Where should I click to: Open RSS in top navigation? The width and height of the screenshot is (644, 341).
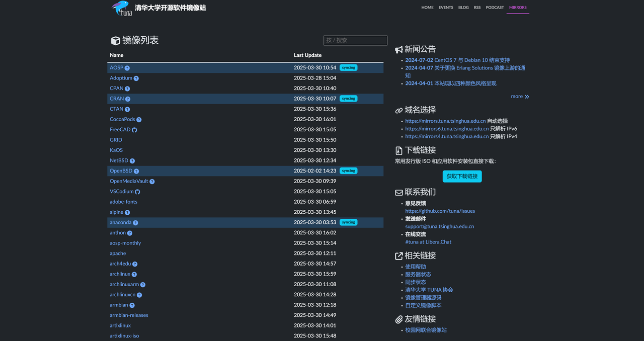477,8
